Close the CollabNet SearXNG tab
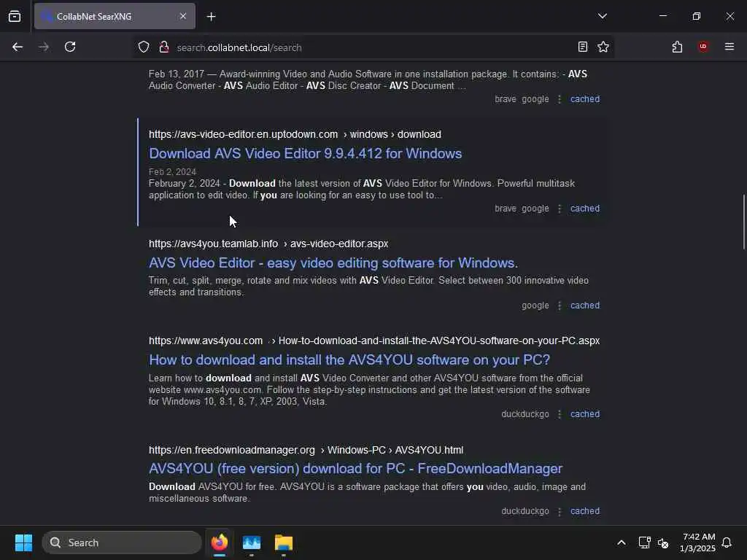Screen dimensions: 747x560 (x=183, y=16)
